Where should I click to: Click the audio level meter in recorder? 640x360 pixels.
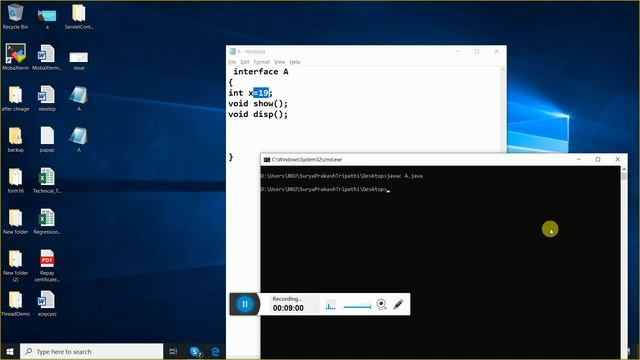coord(331,304)
